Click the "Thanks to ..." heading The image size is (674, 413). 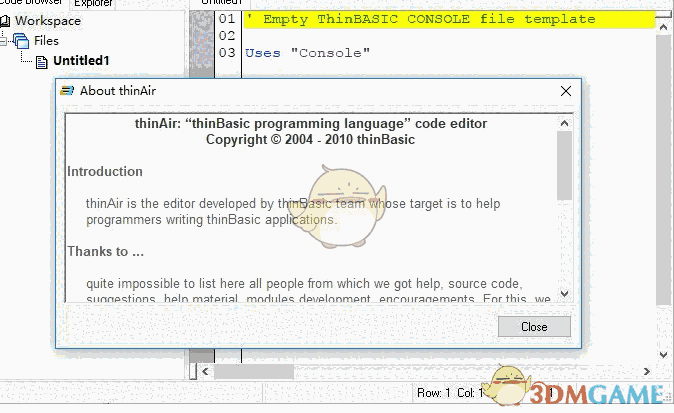pyautogui.click(x=106, y=251)
